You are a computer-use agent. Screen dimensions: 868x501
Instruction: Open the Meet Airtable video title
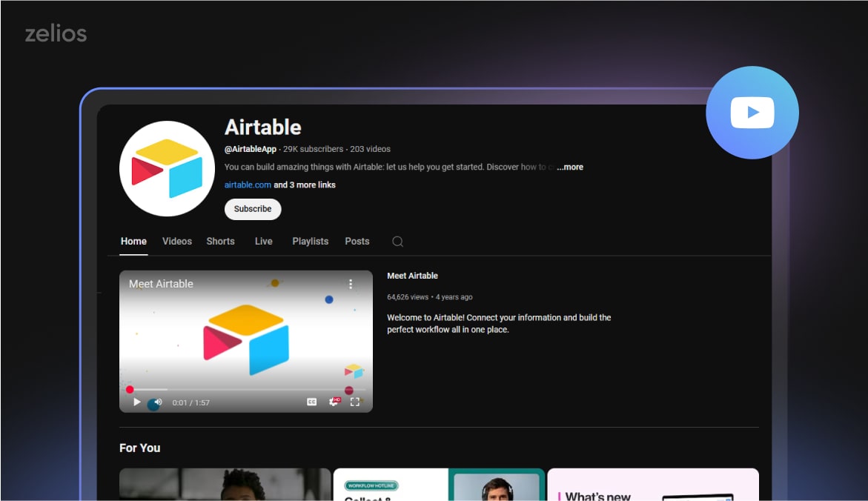(413, 275)
